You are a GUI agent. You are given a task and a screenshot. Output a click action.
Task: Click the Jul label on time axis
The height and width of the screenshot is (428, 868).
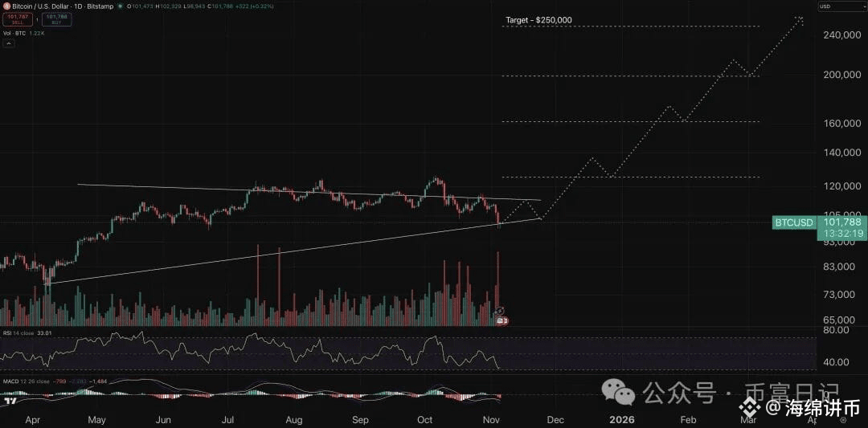(x=228, y=420)
